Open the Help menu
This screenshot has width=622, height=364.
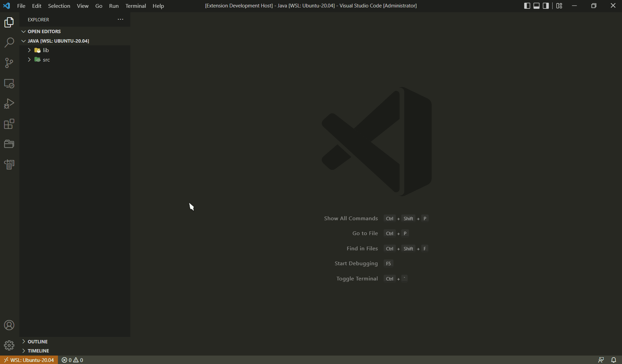[x=158, y=6]
